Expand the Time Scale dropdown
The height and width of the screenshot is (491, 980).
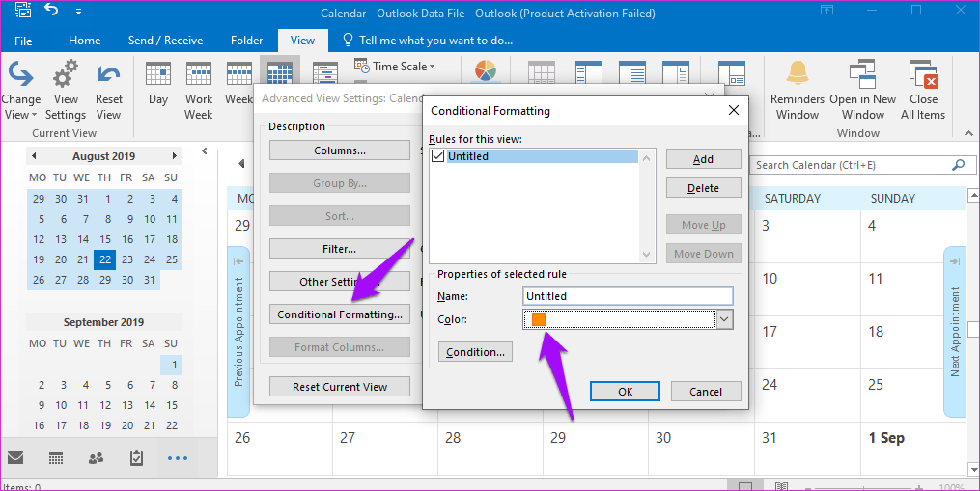[x=395, y=67]
